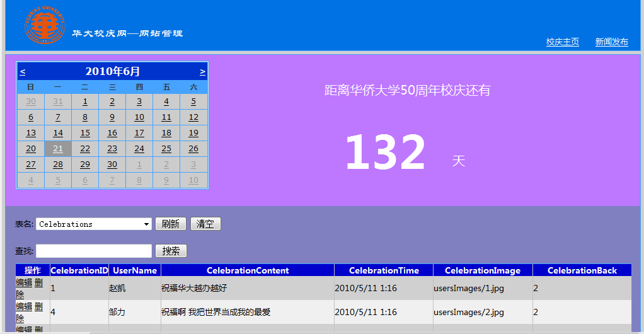
Task: Select June 1 in the calendar
Action: pos(85,101)
